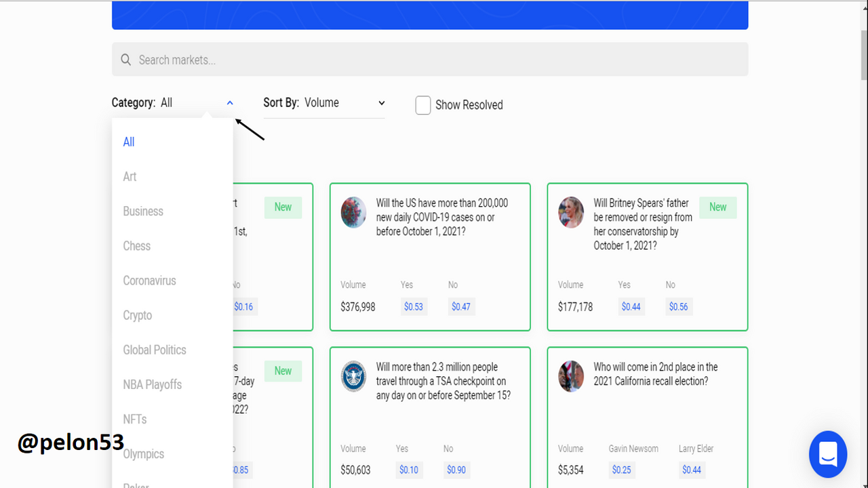Click Gavin Newsom $0.25 price
Viewport: 868px width, 488px height.
(622, 470)
